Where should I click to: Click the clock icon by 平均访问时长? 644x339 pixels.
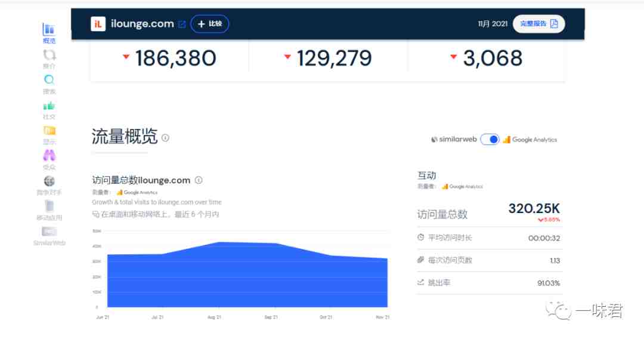pyautogui.click(x=420, y=237)
